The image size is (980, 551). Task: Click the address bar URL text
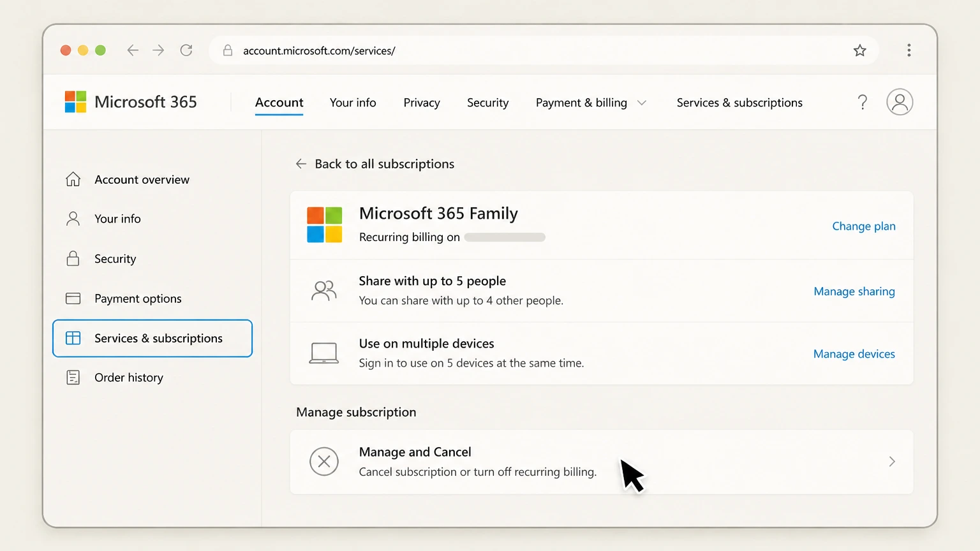click(x=319, y=51)
